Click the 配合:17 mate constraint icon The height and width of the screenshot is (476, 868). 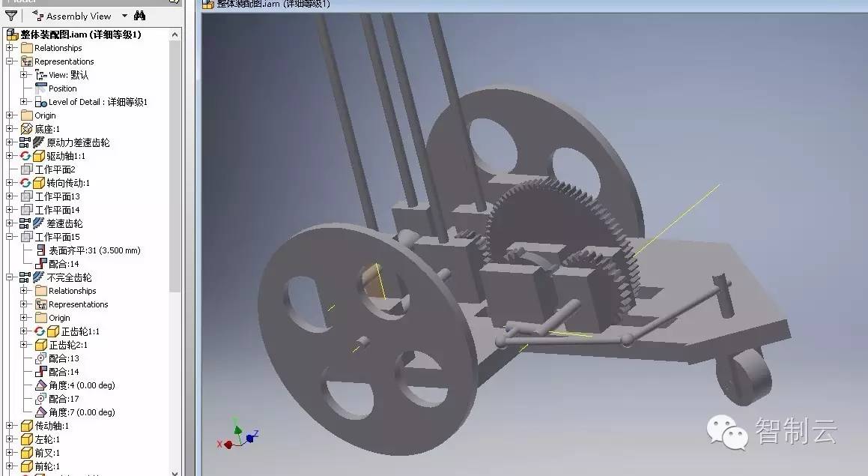pyautogui.click(x=41, y=399)
